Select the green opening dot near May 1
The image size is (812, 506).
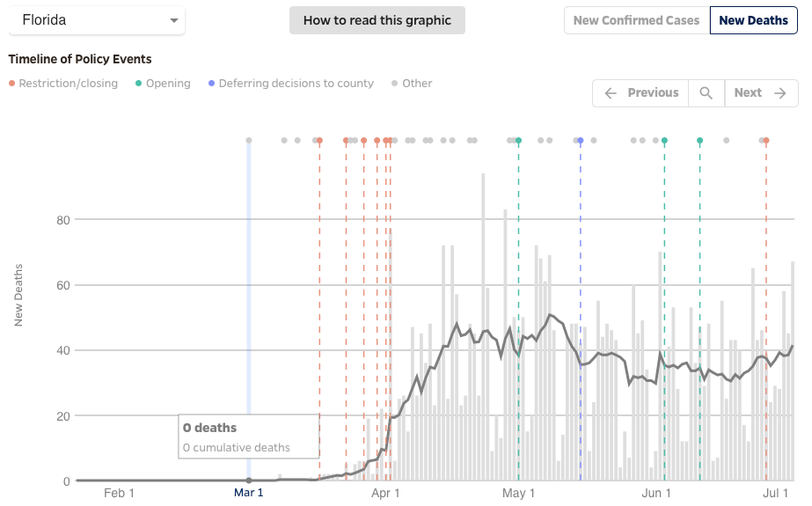point(518,141)
